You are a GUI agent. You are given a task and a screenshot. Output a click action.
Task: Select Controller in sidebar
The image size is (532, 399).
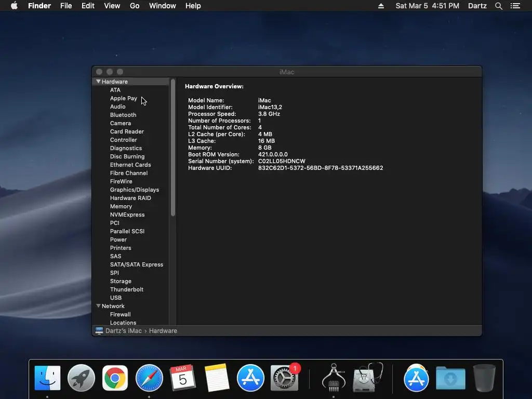(124, 140)
